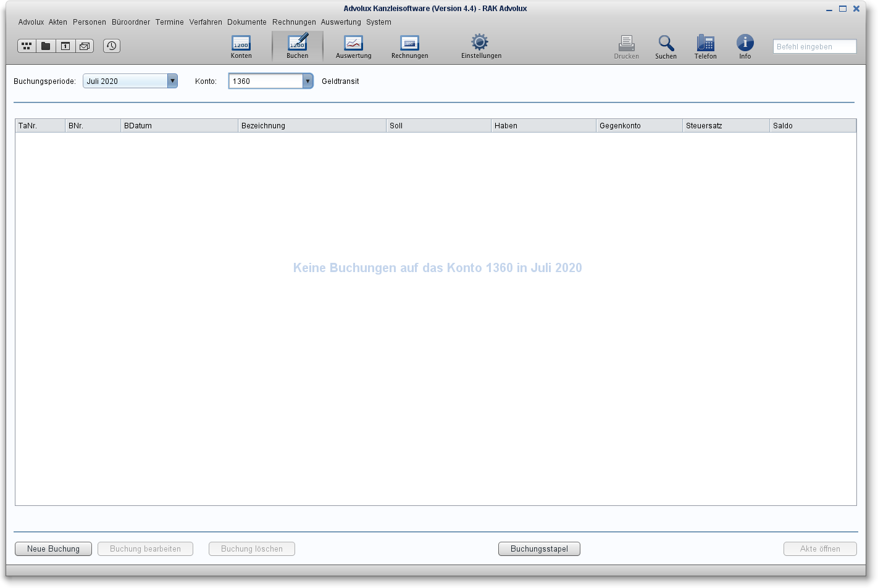Open Einstellungen gear icon
Image resolution: width=878 pixels, height=588 pixels.
(481, 47)
